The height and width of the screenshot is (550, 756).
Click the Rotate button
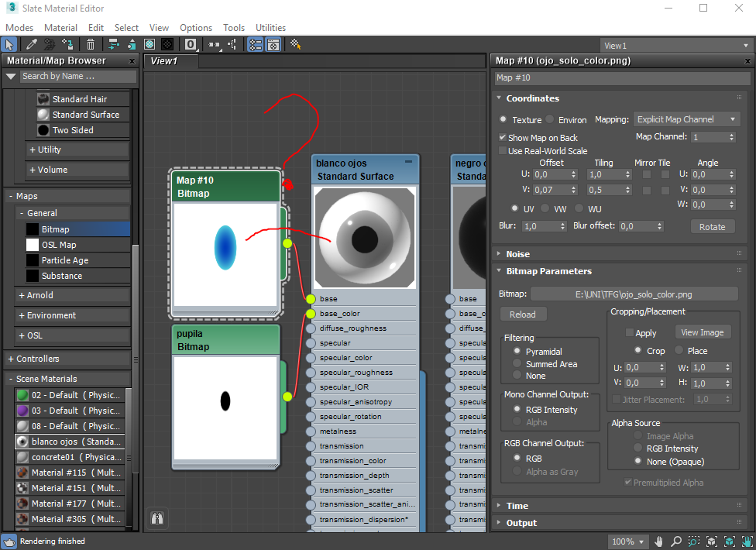712,226
